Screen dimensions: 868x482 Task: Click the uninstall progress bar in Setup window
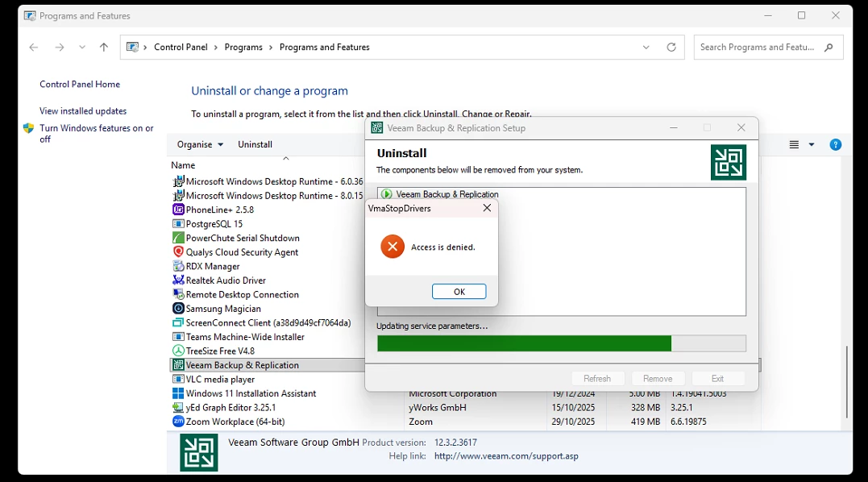pos(561,343)
